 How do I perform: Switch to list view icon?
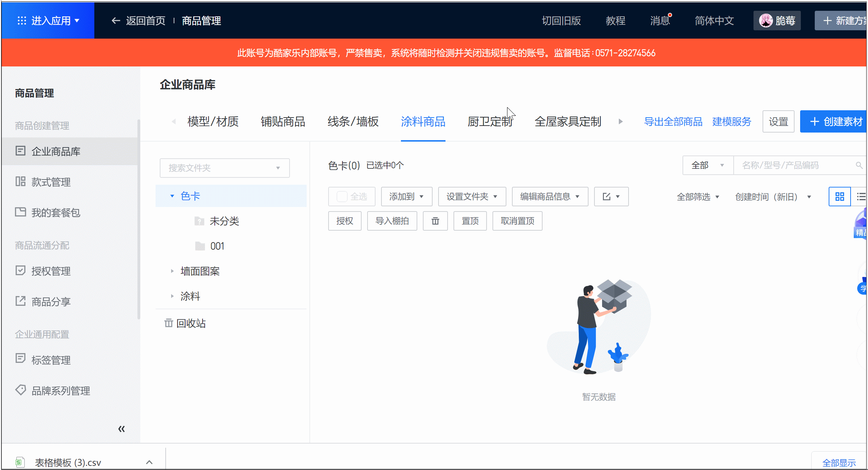pos(861,197)
